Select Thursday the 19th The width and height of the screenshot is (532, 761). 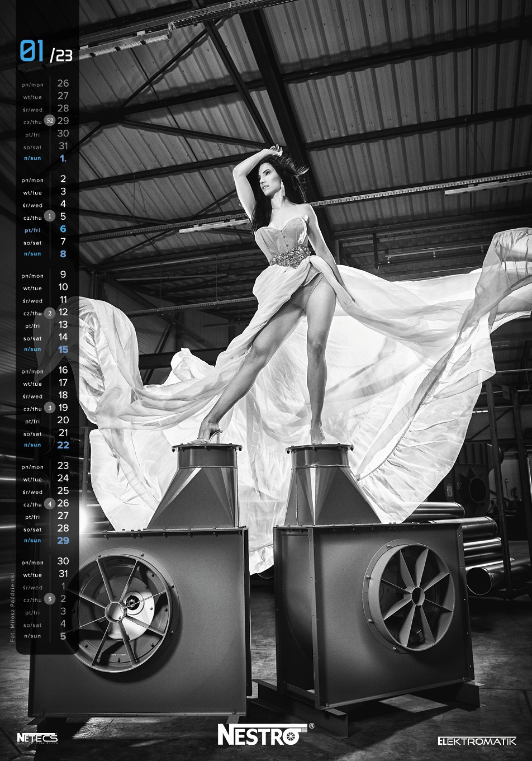coord(63,408)
